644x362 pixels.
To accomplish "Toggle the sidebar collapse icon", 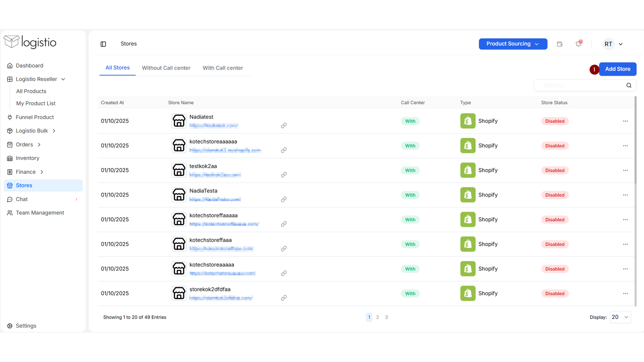I will pos(103,44).
